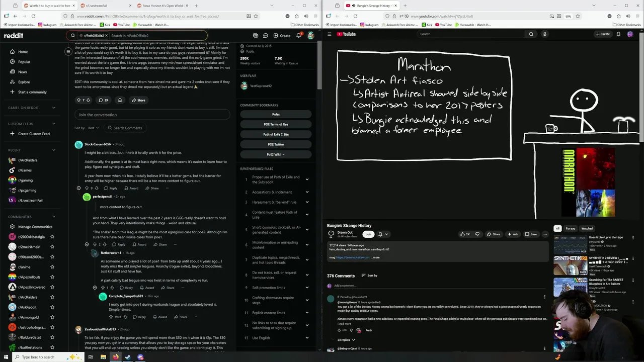Expand rule Accusations & Incitement
Viewport: 644px width, 362px height.
(x=307, y=192)
